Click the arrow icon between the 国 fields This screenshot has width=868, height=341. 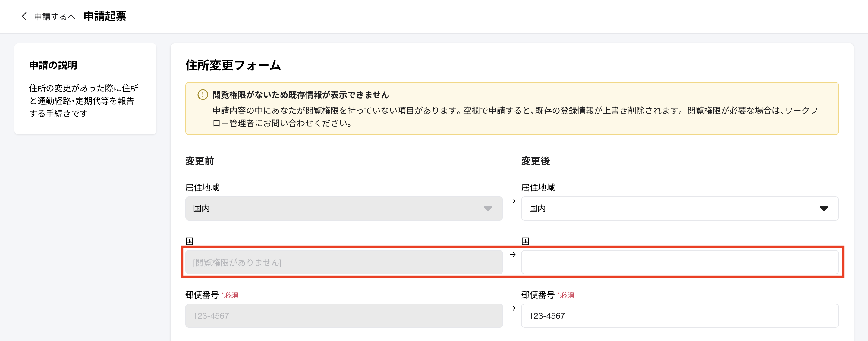[x=512, y=255]
